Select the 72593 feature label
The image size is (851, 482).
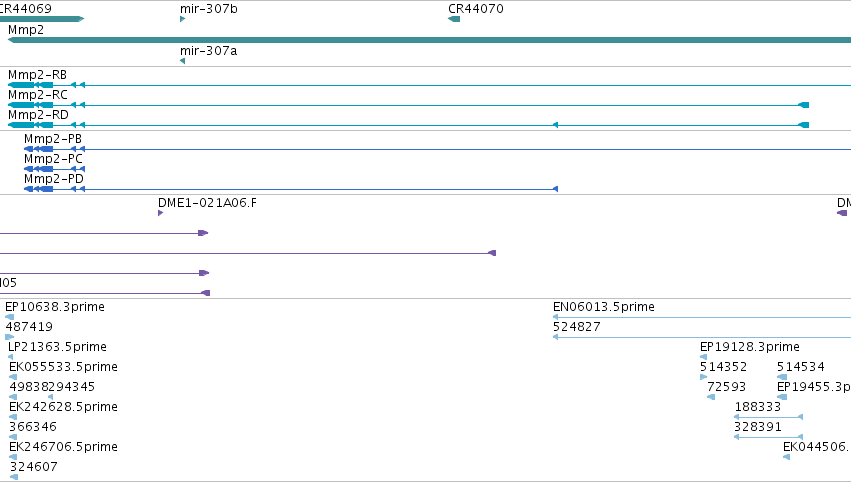tap(727, 386)
